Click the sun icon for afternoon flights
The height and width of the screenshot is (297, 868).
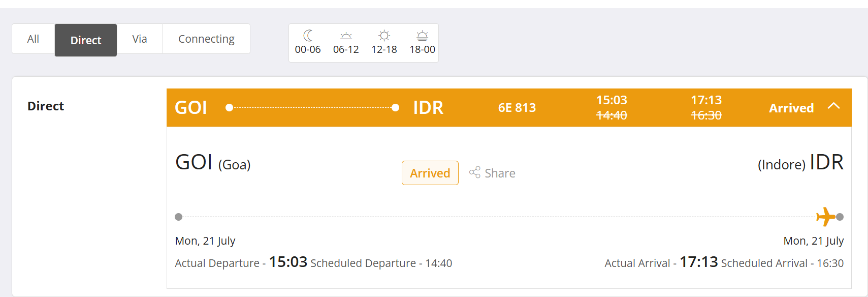click(x=384, y=36)
